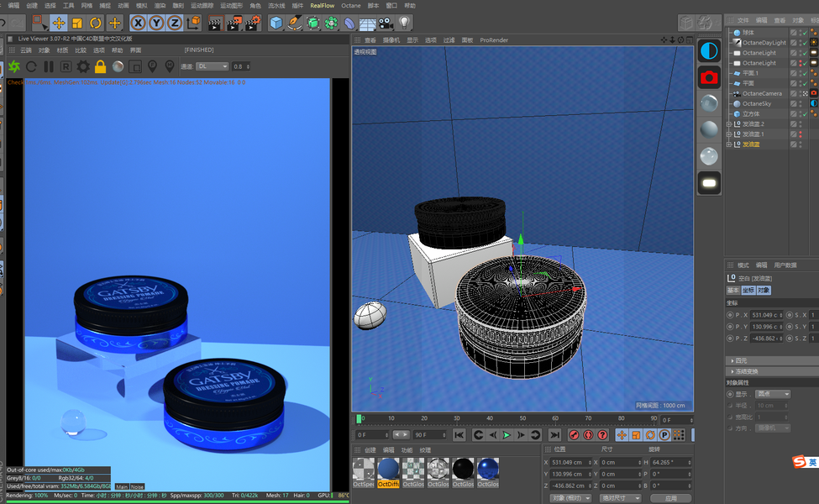Open the ProRender viewport menu
The width and height of the screenshot is (819, 504).
click(x=494, y=40)
